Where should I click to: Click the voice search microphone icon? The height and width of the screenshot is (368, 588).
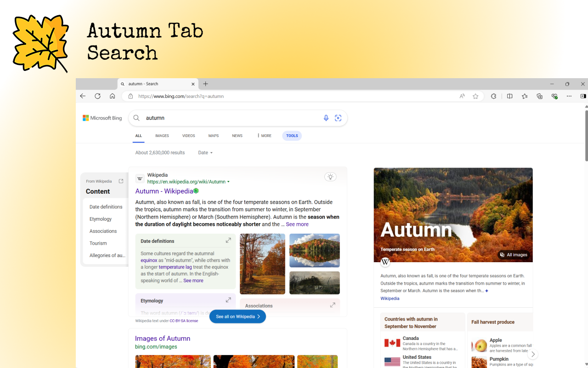click(x=326, y=118)
